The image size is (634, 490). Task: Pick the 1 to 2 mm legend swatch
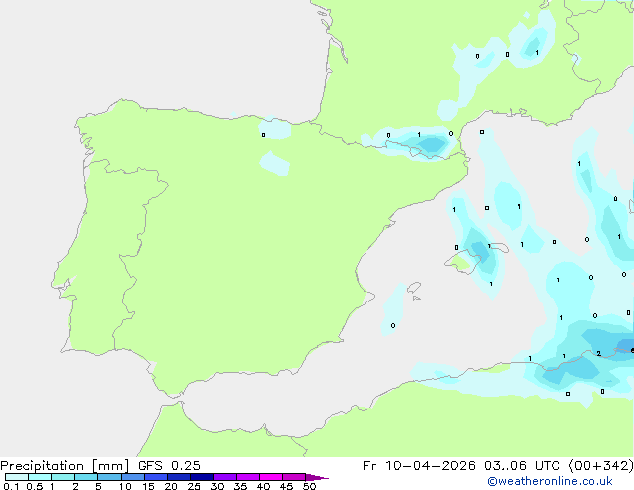(63, 477)
